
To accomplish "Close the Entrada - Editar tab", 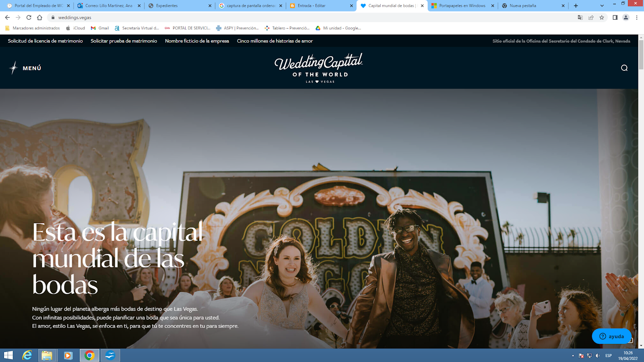I will point(351,6).
